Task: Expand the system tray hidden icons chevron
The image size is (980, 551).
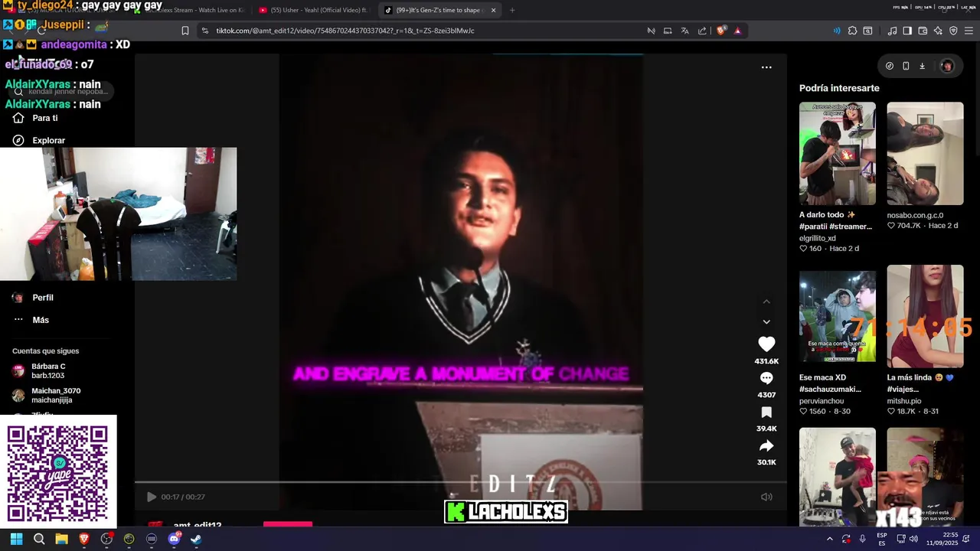Action: [829, 539]
